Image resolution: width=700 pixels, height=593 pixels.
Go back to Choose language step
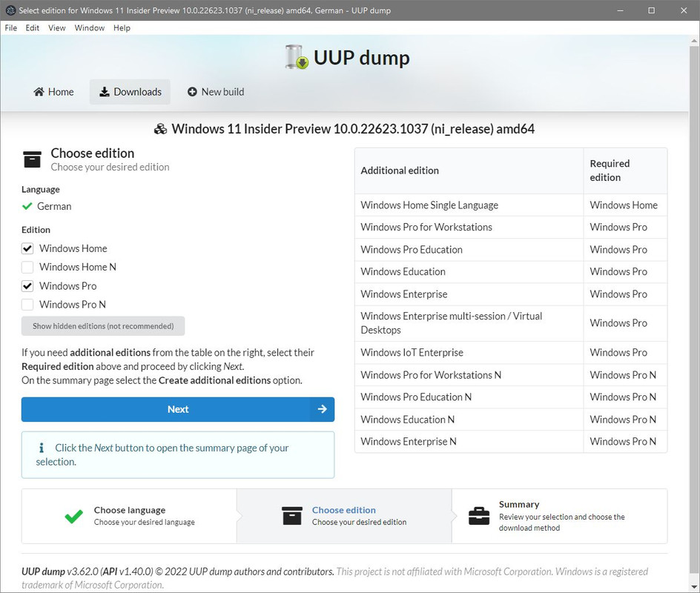pos(129,516)
